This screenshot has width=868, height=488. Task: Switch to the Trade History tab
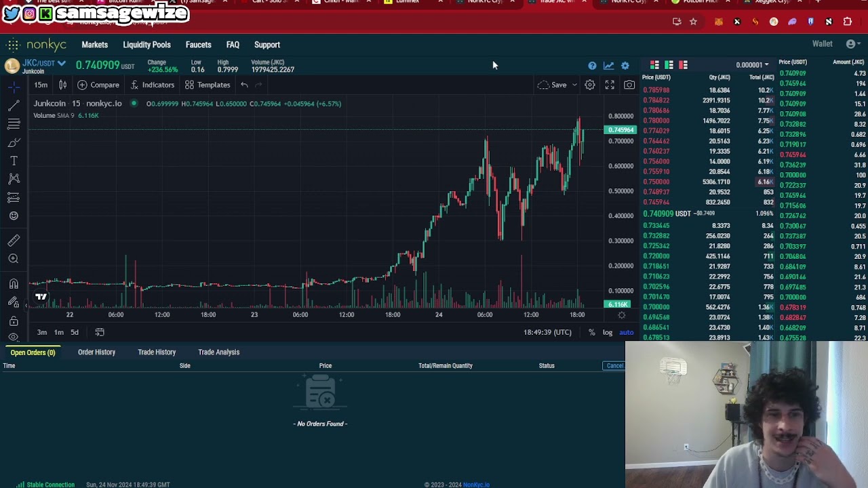click(x=157, y=352)
